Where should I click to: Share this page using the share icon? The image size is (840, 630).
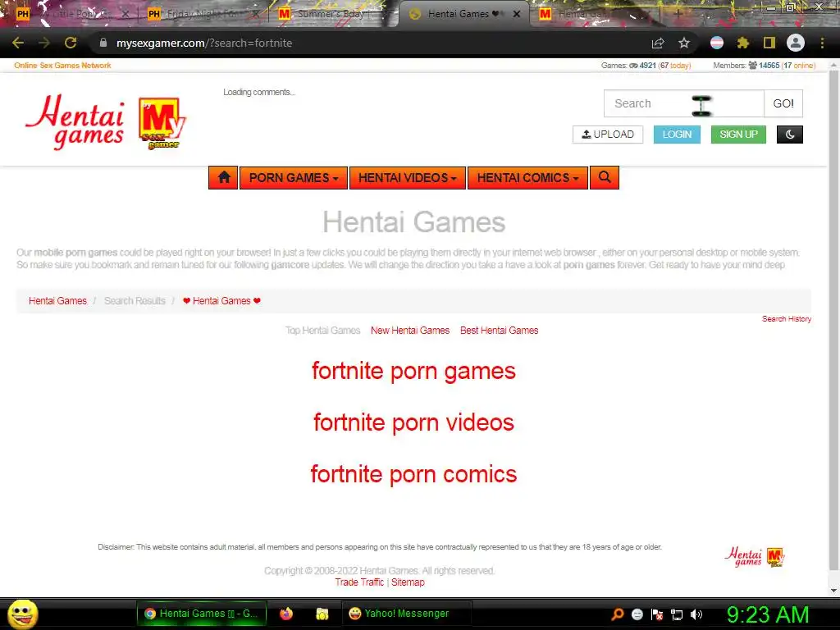(x=658, y=43)
